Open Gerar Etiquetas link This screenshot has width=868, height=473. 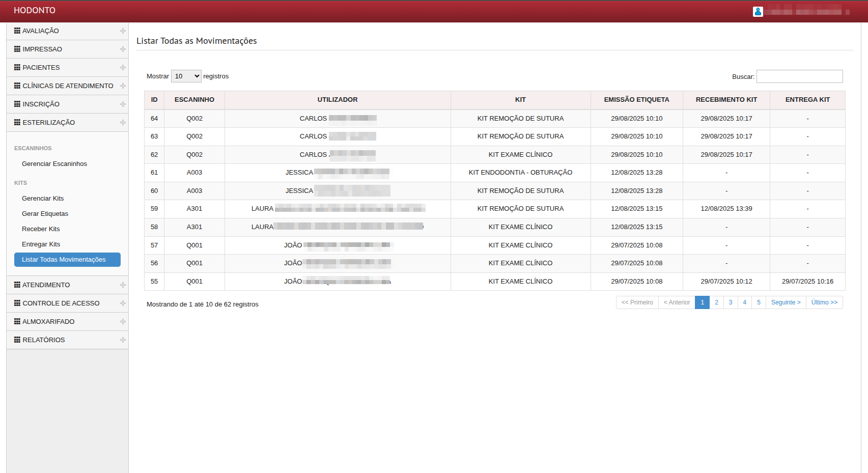click(x=45, y=214)
